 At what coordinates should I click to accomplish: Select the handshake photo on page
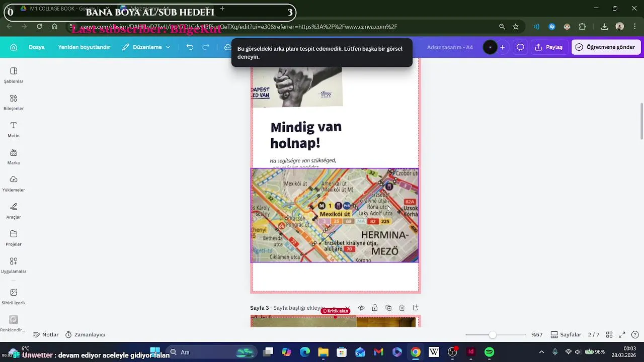[297, 87]
